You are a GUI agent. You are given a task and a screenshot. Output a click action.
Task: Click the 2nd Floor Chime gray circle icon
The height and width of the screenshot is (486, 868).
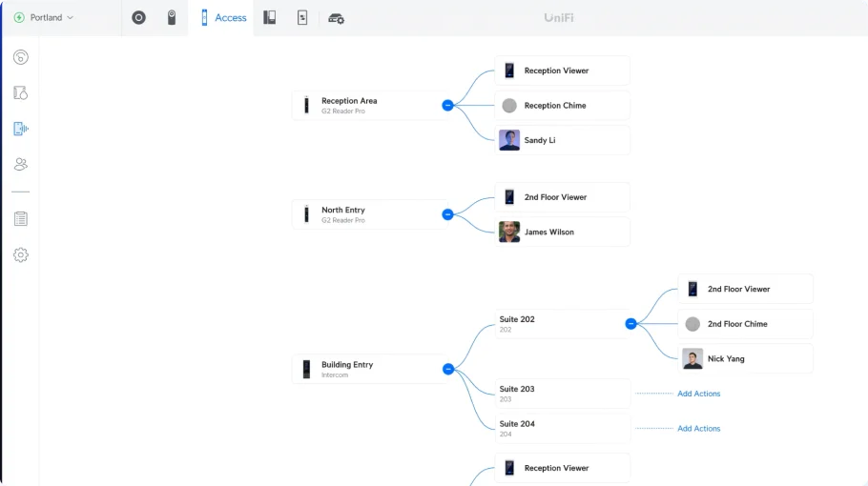click(x=692, y=324)
